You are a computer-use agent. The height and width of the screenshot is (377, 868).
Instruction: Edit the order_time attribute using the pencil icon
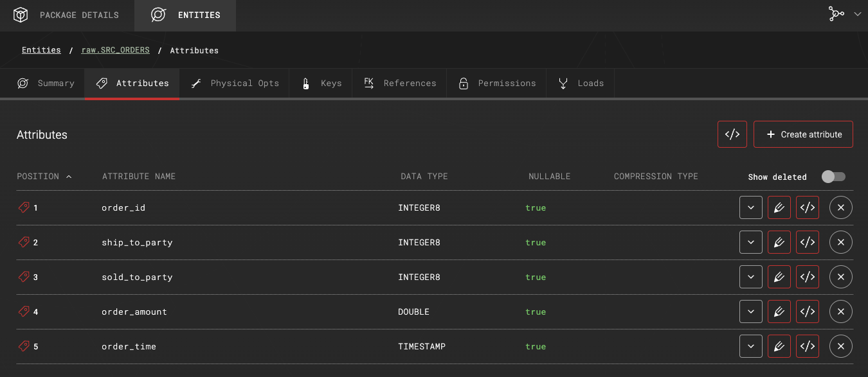(x=779, y=346)
